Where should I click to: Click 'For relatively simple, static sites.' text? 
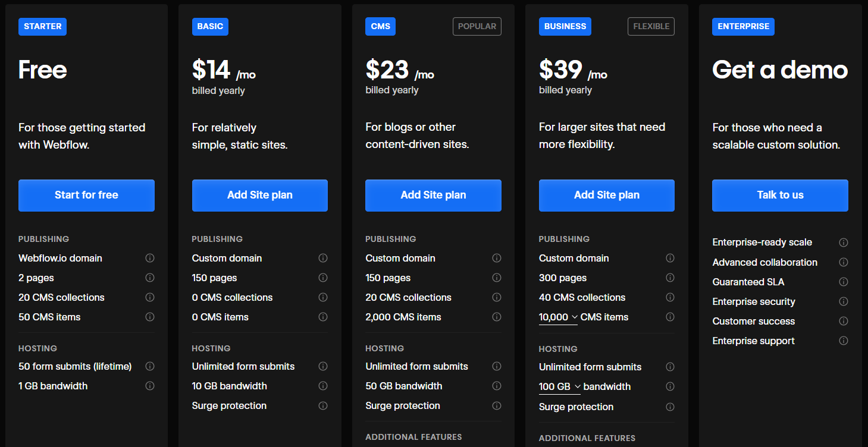pyautogui.click(x=240, y=136)
